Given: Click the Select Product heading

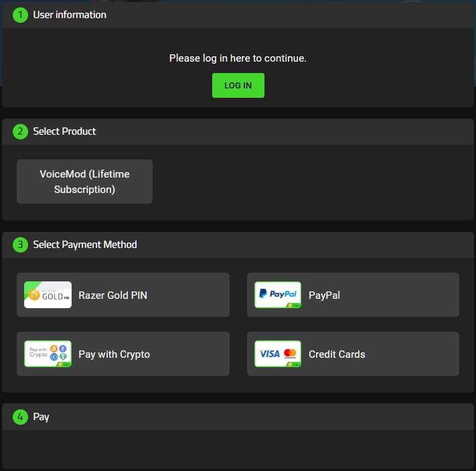Looking at the screenshot, I should (x=65, y=131).
